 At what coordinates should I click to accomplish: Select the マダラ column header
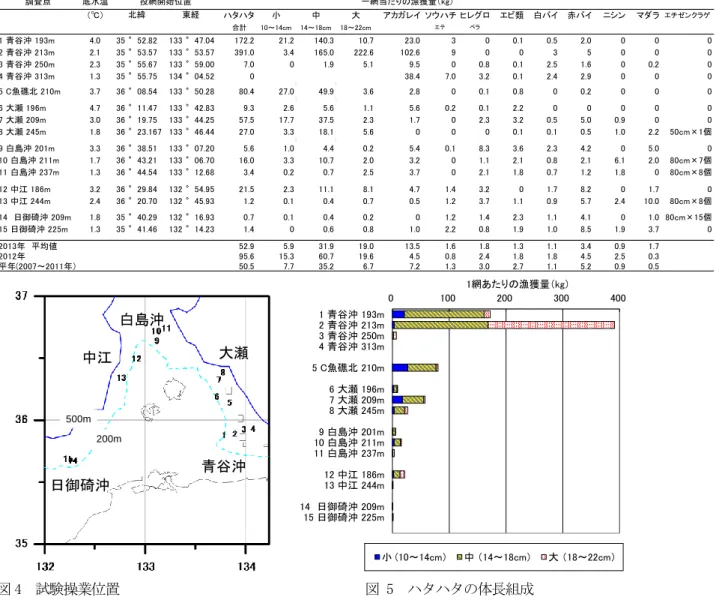tap(648, 15)
